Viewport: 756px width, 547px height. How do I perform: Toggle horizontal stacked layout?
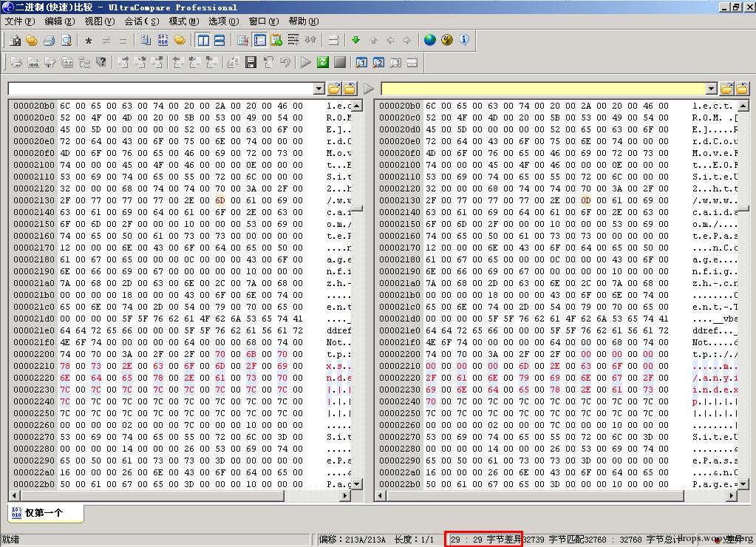(219, 40)
